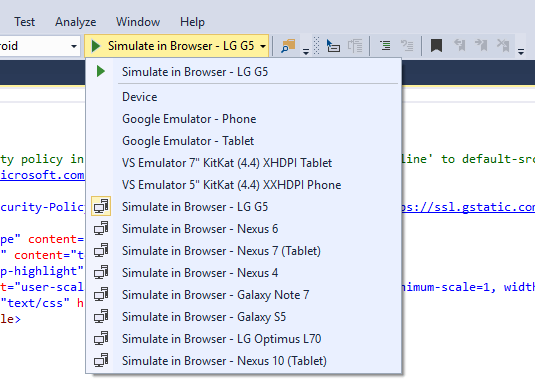
Task: Select Simulate in Browser - Nexus 4
Action: point(243,273)
